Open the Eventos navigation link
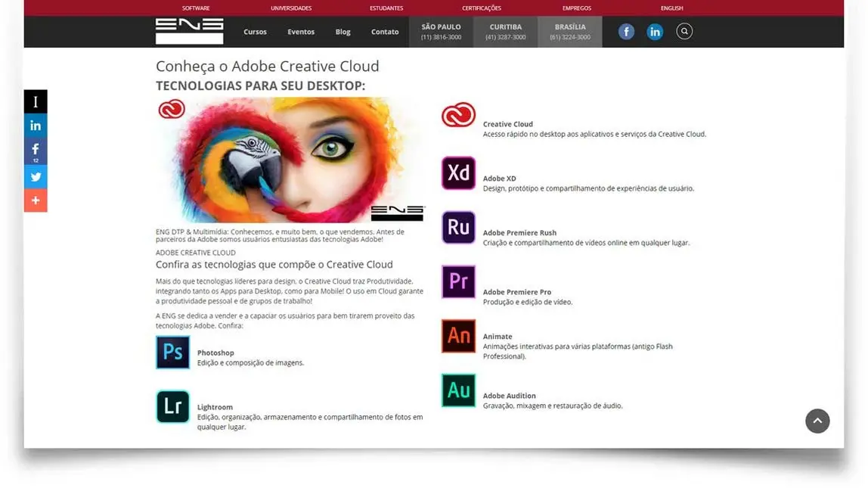This screenshot has height=488, width=868. click(301, 32)
